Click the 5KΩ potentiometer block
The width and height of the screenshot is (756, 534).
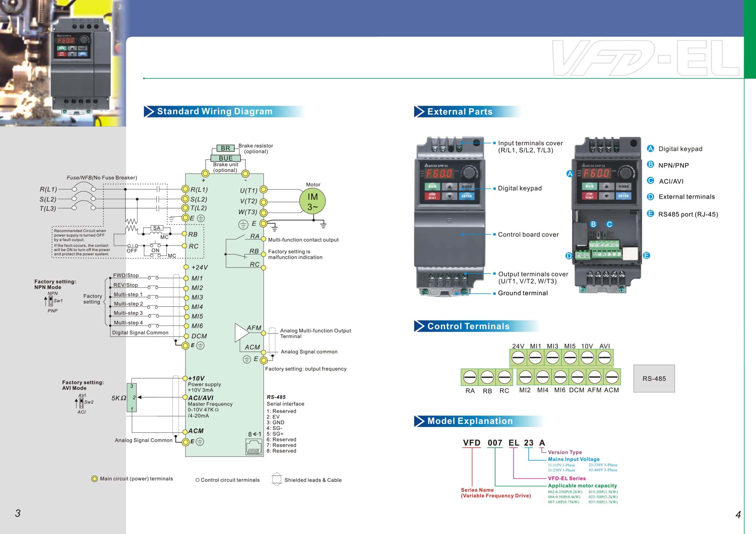[x=132, y=397]
